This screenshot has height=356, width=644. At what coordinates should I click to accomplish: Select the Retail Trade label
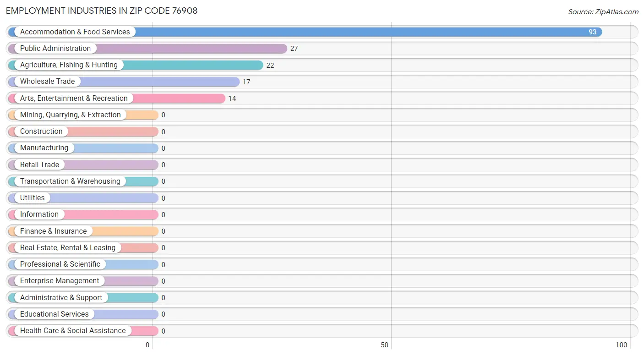[x=39, y=165]
